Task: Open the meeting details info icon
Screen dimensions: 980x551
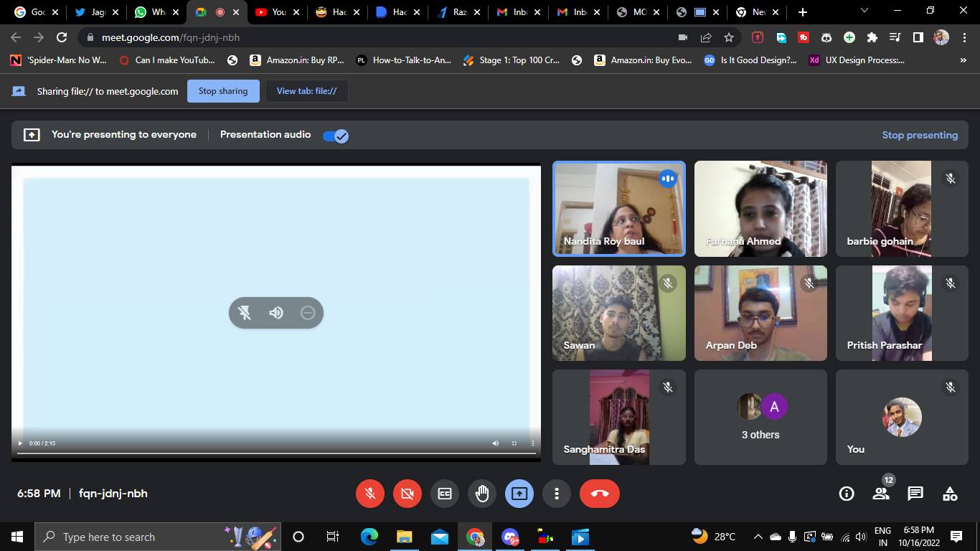Action: tap(847, 494)
